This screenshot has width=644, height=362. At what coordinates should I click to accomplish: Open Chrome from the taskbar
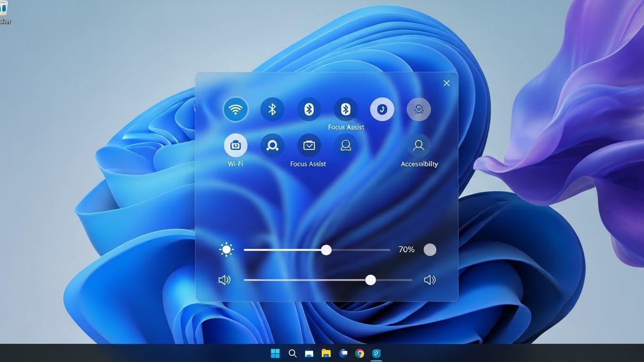(x=360, y=353)
